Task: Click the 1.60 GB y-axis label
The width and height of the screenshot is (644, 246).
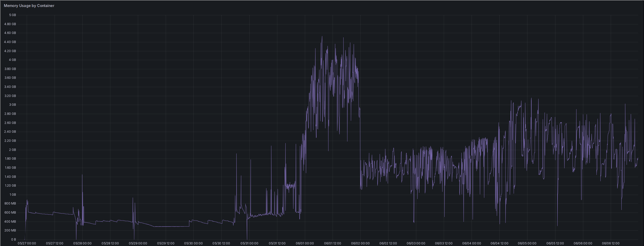Action: pyautogui.click(x=10, y=168)
